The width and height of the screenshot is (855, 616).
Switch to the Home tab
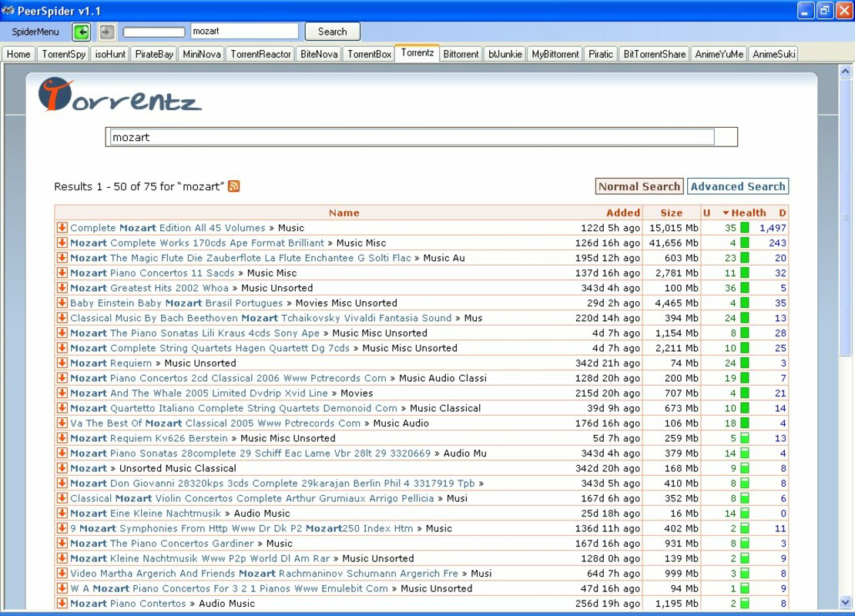(18, 54)
